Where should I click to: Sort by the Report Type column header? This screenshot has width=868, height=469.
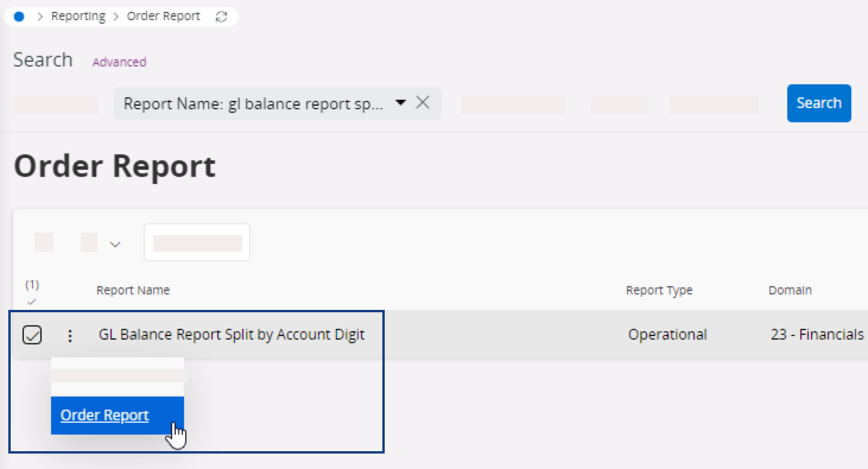tap(659, 290)
